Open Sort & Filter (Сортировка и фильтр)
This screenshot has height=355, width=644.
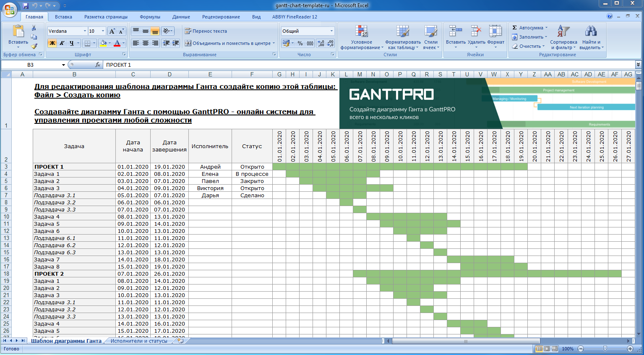coord(563,37)
